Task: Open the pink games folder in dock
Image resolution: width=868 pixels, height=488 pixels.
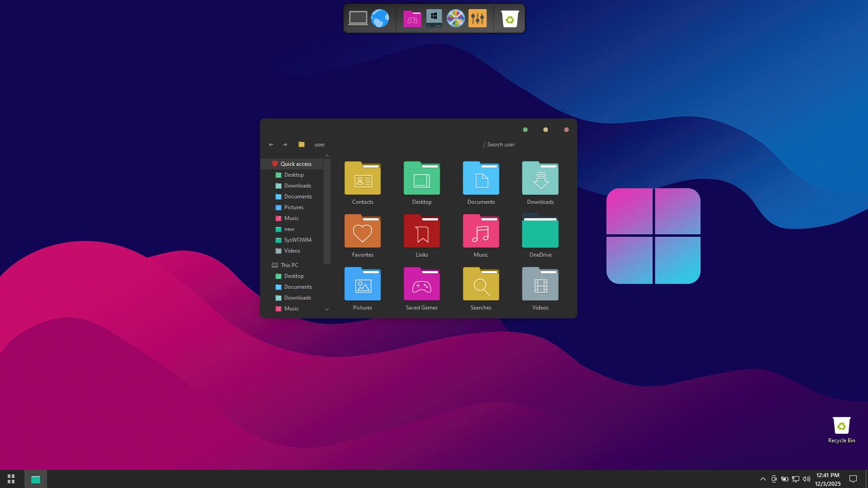Action: [412, 19]
